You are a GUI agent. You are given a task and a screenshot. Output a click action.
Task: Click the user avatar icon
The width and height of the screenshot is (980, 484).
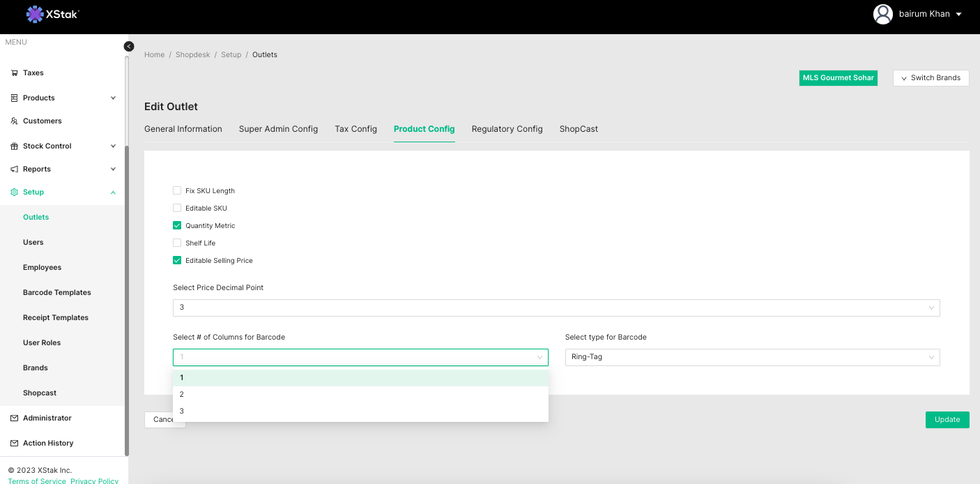tap(883, 14)
